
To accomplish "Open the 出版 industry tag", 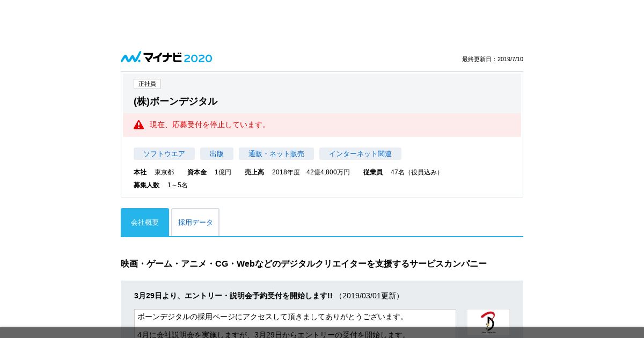I will point(217,154).
